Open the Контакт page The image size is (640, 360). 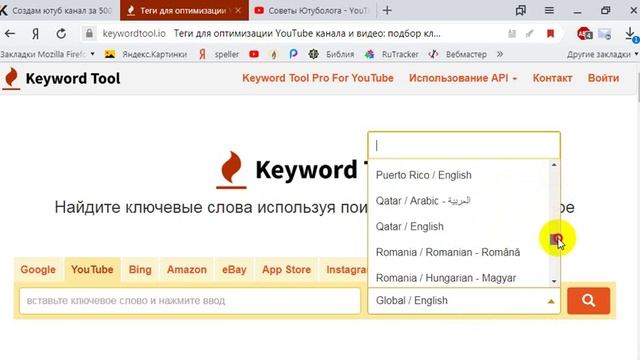tap(552, 78)
